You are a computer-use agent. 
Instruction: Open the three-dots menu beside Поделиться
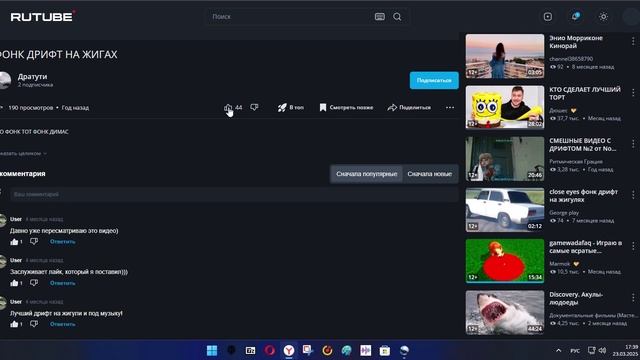(x=450, y=107)
